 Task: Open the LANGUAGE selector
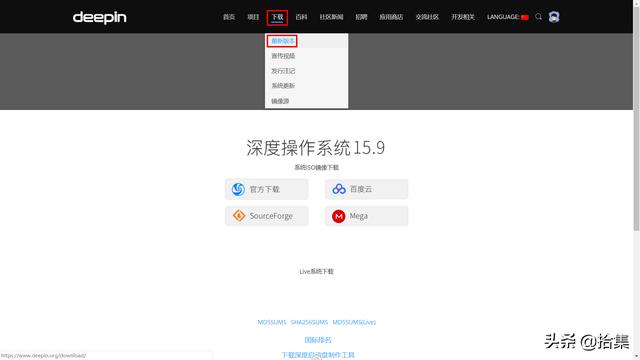(507, 17)
